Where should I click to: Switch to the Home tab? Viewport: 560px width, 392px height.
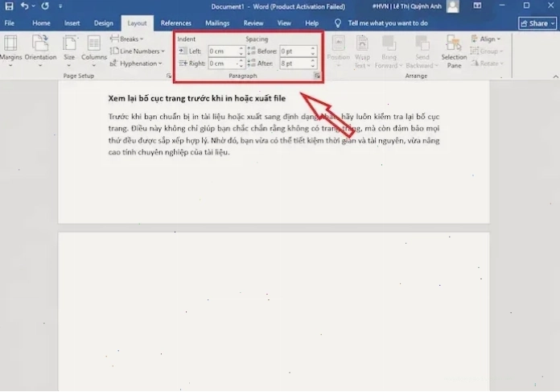(x=41, y=23)
